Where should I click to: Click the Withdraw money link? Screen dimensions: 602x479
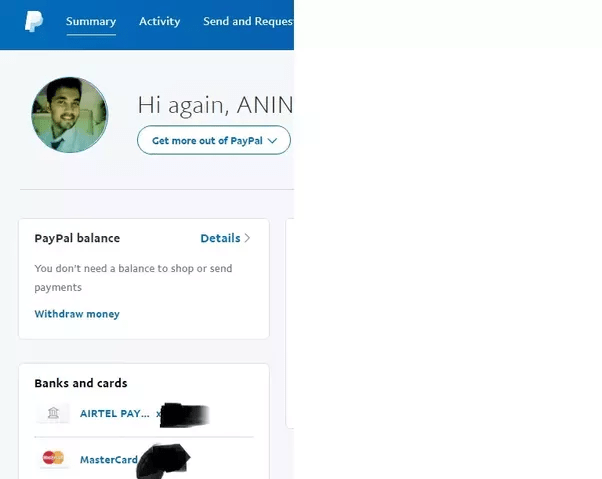[x=77, y=314]
